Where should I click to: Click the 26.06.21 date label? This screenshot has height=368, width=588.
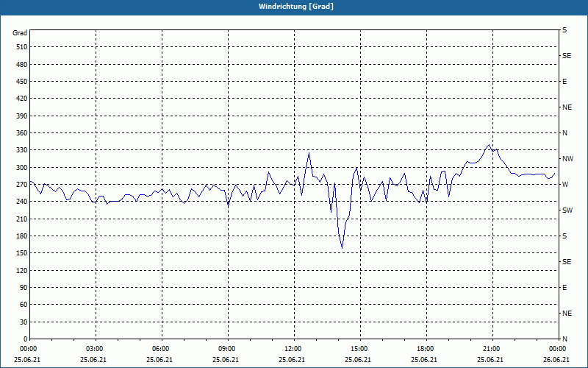click(556, 360)
